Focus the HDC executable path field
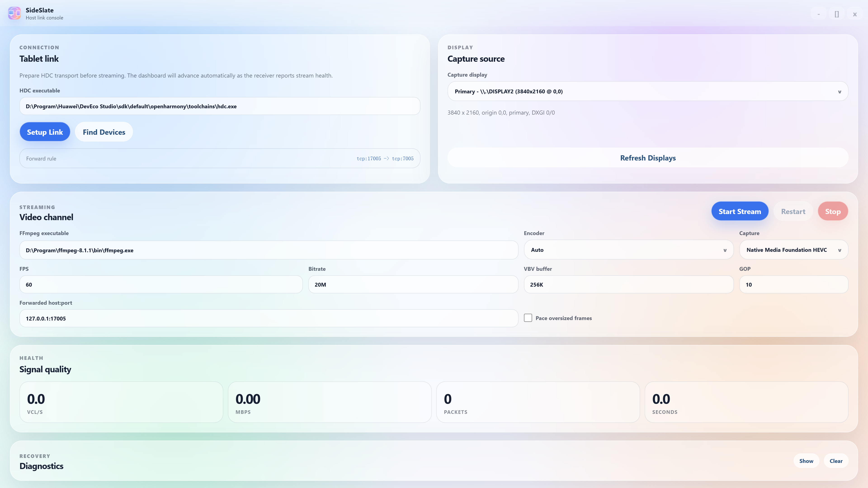868x488 pixels. pos(220,106)
